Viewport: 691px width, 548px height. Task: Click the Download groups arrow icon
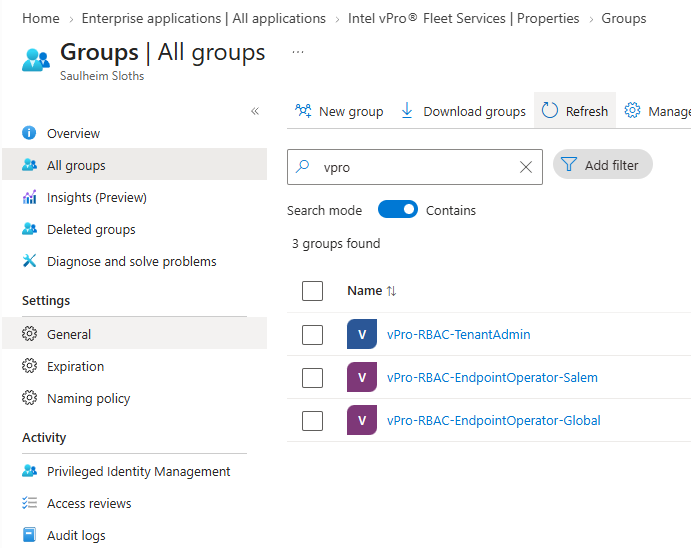(407, 111)
